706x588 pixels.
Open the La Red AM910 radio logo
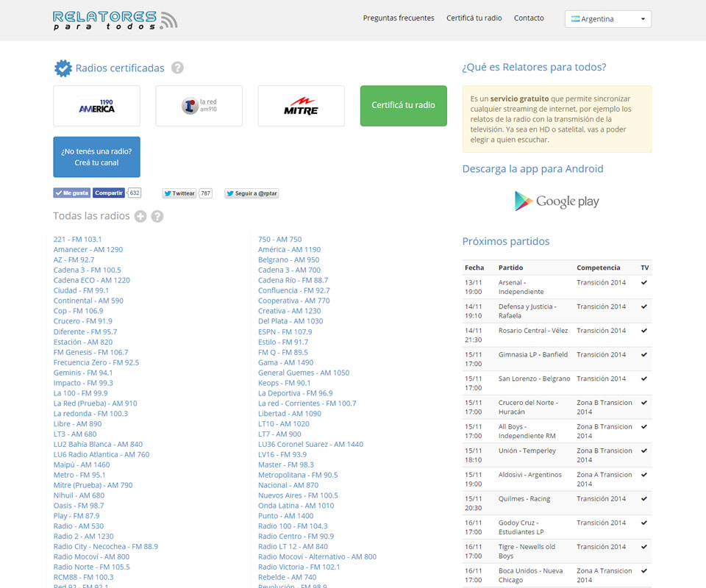click(x=199, y=106)
